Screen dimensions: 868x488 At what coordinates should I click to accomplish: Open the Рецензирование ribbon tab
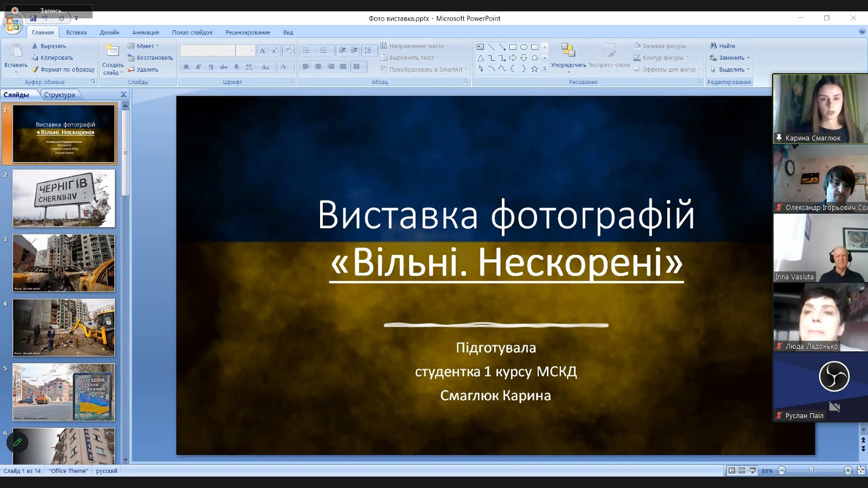[x=248, y=33]
